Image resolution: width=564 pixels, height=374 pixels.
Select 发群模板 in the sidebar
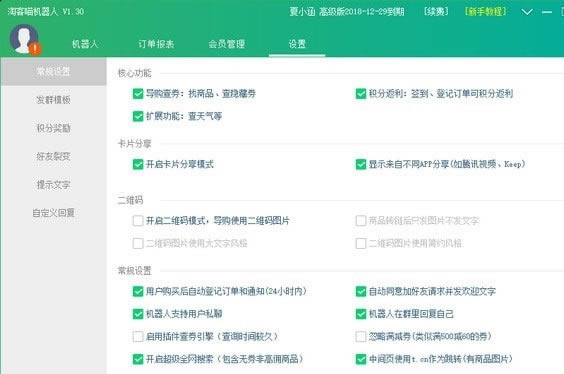tap(53, 100)
